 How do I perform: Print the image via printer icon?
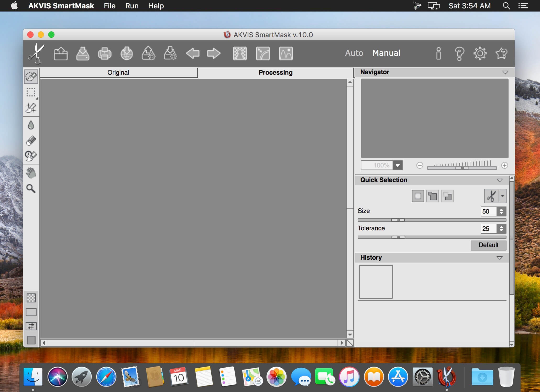point(104,53)
